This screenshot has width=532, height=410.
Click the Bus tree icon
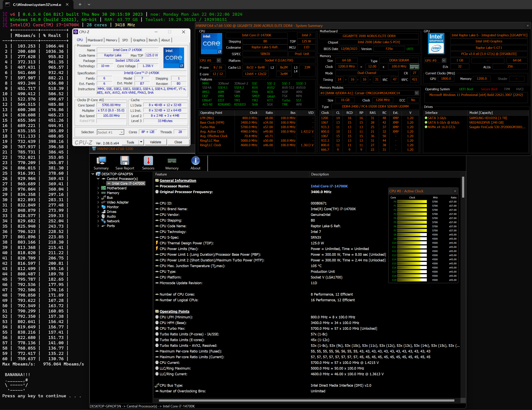(104, 198)
